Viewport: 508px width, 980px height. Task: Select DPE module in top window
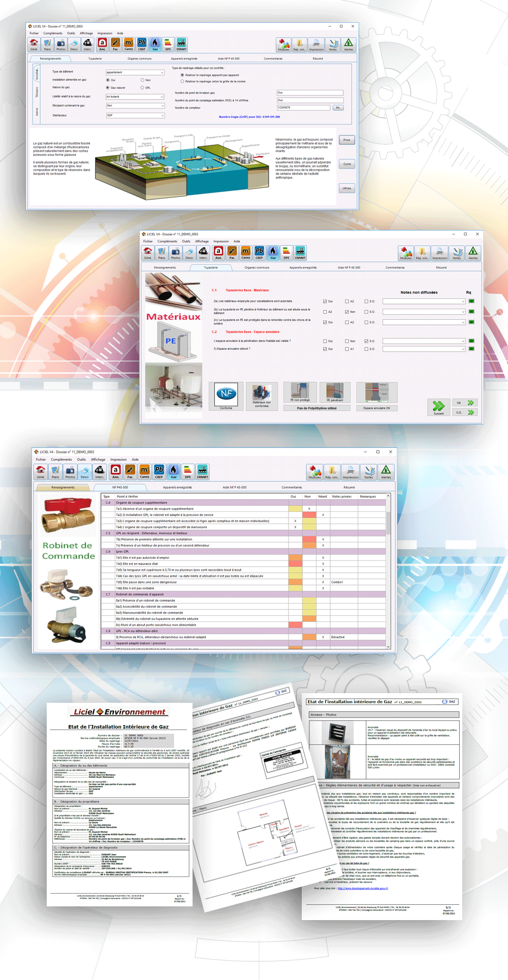click(168, 45)
